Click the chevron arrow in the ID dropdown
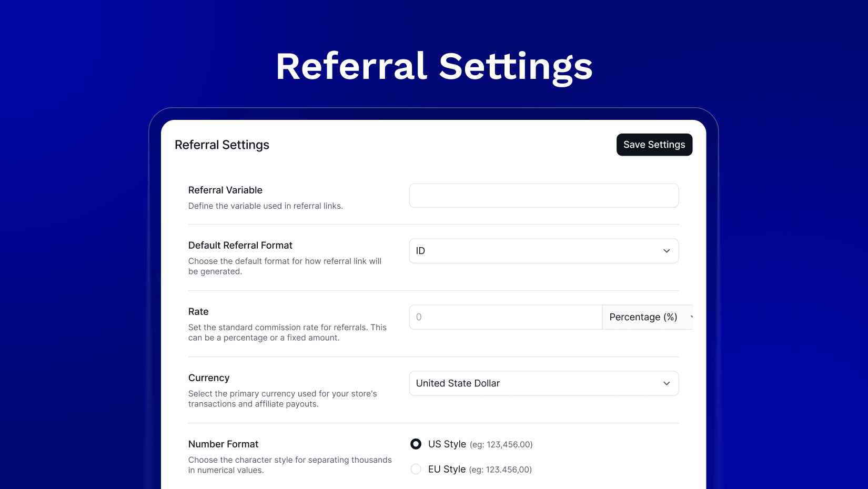This screenshot has height=489, width=868. click(x=667, y=251)
